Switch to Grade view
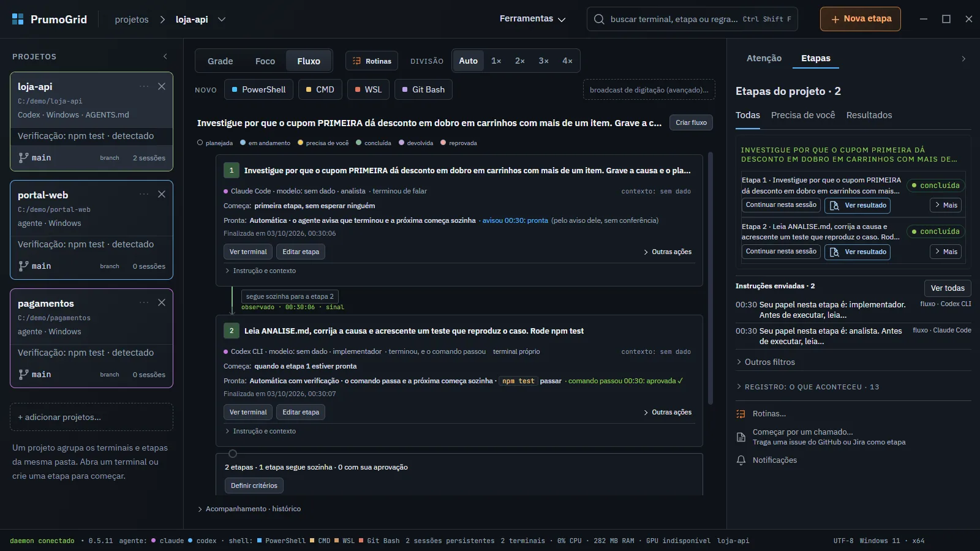 221,61
